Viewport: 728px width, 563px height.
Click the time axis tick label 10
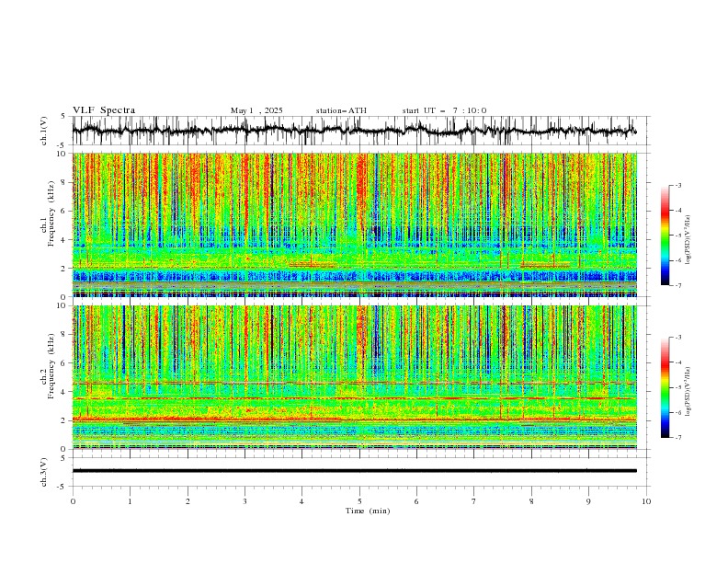646,501
